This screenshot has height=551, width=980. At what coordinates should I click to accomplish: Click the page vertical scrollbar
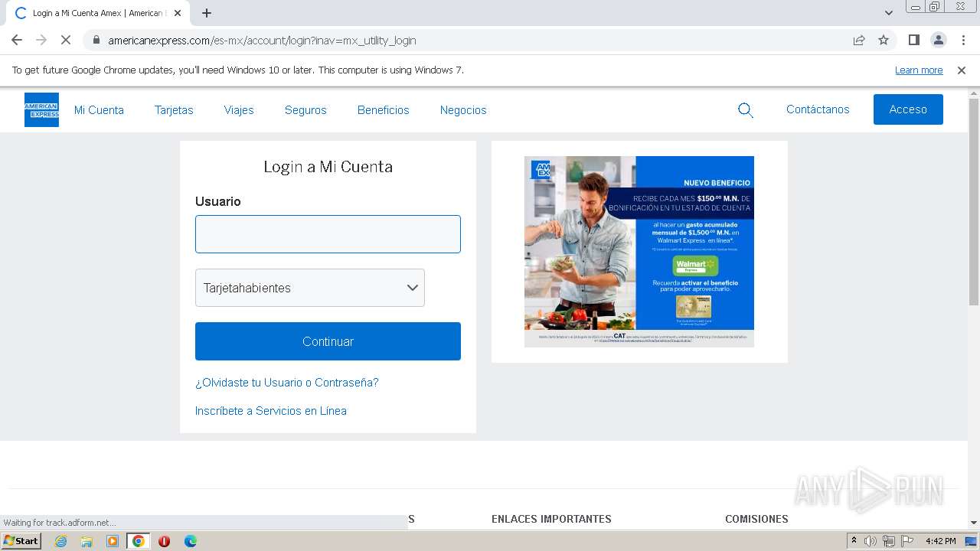pyautogui.click(x=974, y=202)
